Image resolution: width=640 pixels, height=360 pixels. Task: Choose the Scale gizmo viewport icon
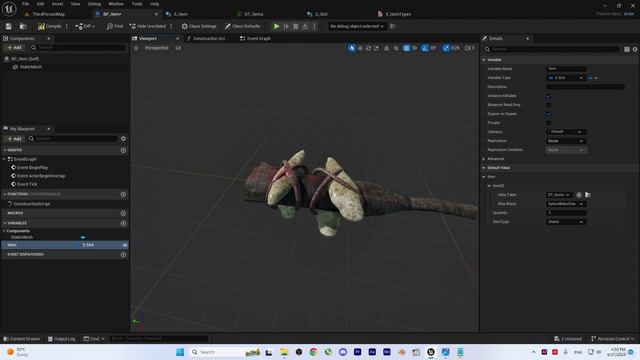pyautogui.click(x=376, y=48)
